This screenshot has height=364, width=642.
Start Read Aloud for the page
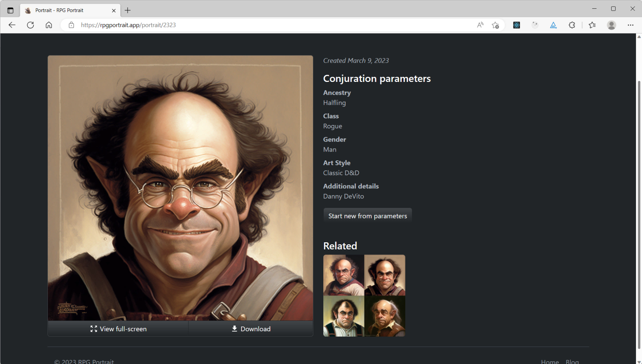[x=480, y=25]
